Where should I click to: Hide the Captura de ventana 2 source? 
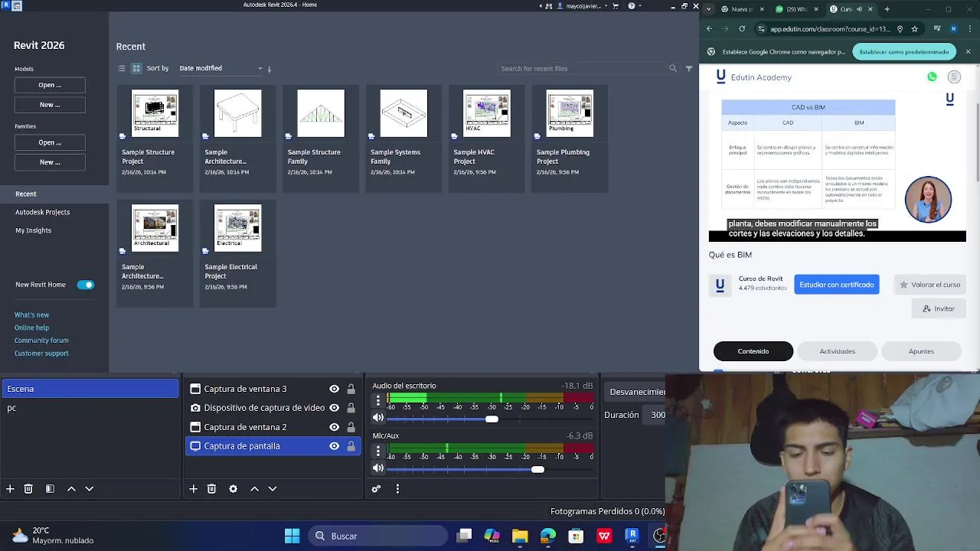coord(334,427)
